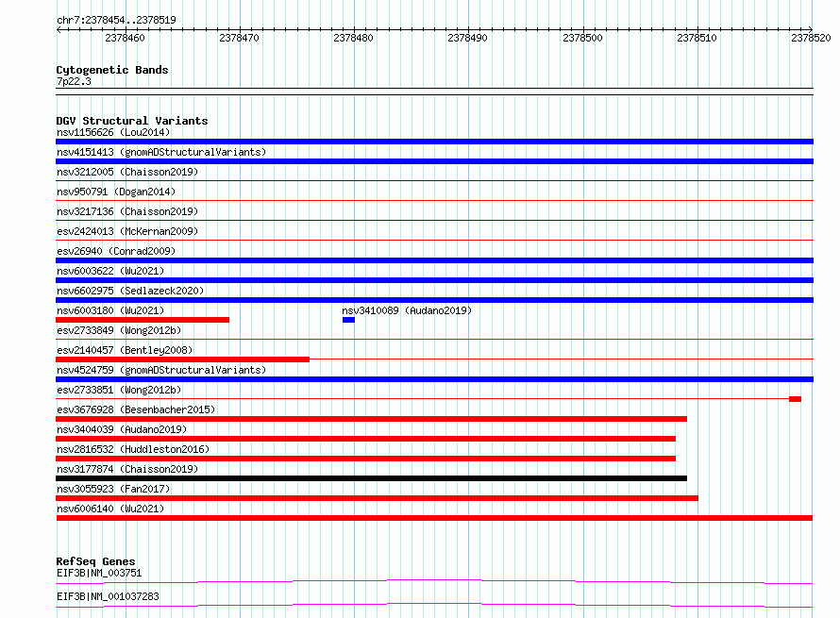
Task: Click the short red bar of nsv6003180
Action: pos(143,320)
